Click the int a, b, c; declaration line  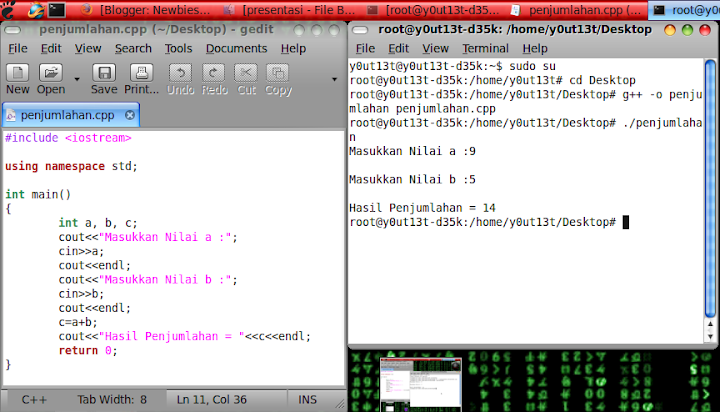pos(98,223)
